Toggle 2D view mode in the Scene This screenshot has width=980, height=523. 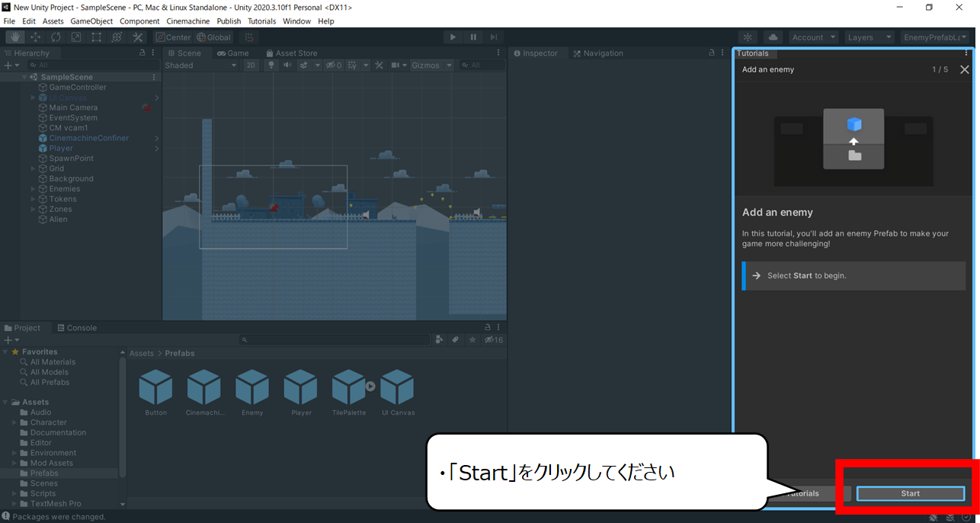[x=251, y=66]
